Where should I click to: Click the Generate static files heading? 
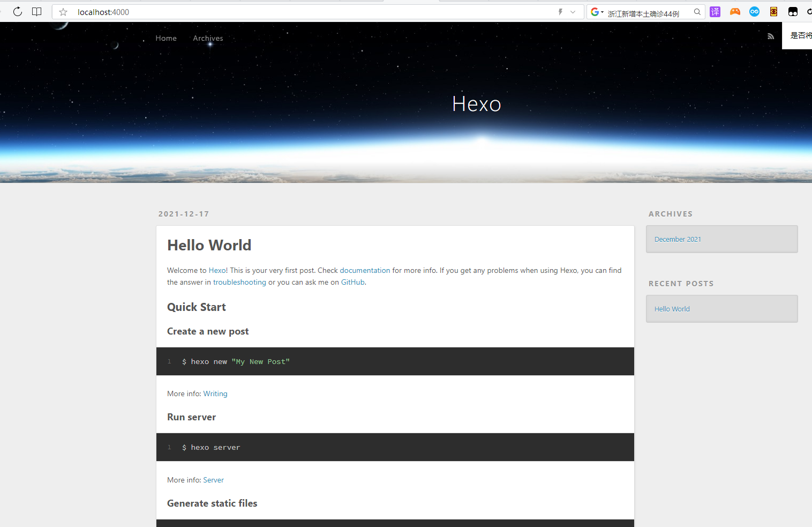coord(212,503)
